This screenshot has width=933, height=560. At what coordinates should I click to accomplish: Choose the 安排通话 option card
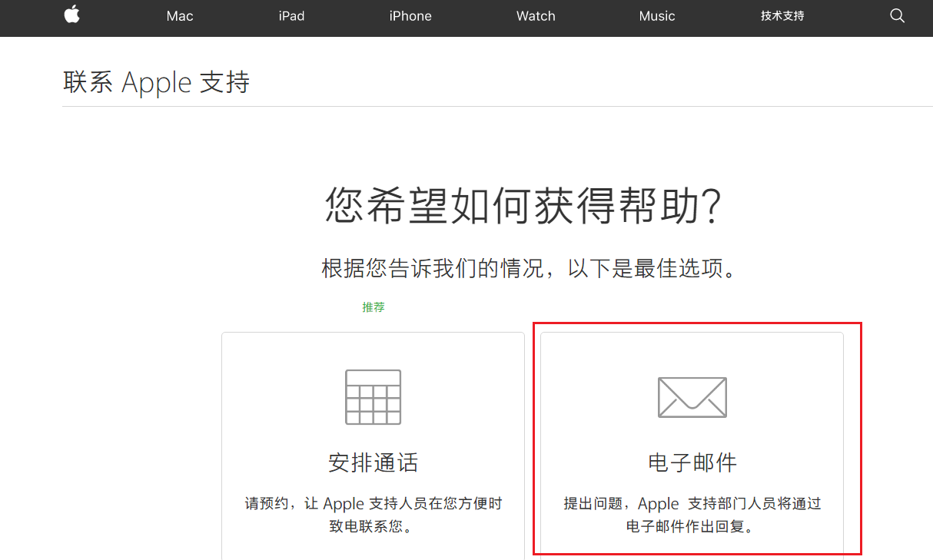tap(373, 446)
